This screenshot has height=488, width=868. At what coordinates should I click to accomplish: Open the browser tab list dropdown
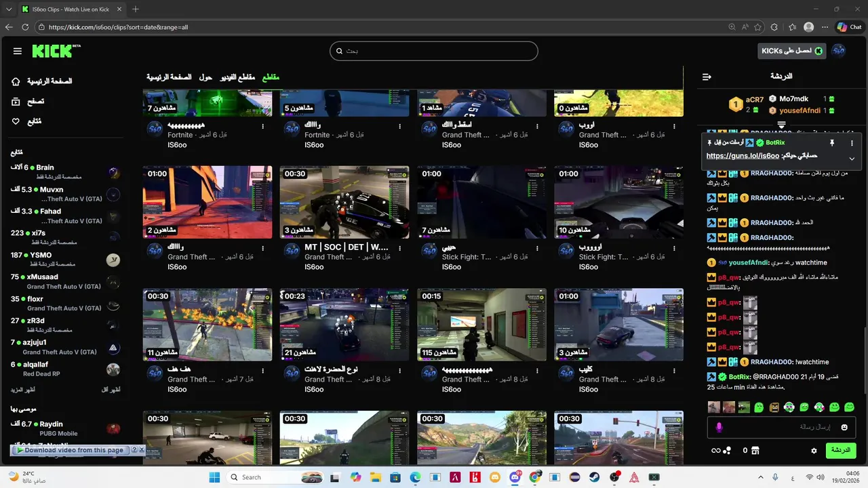point(8,9)
